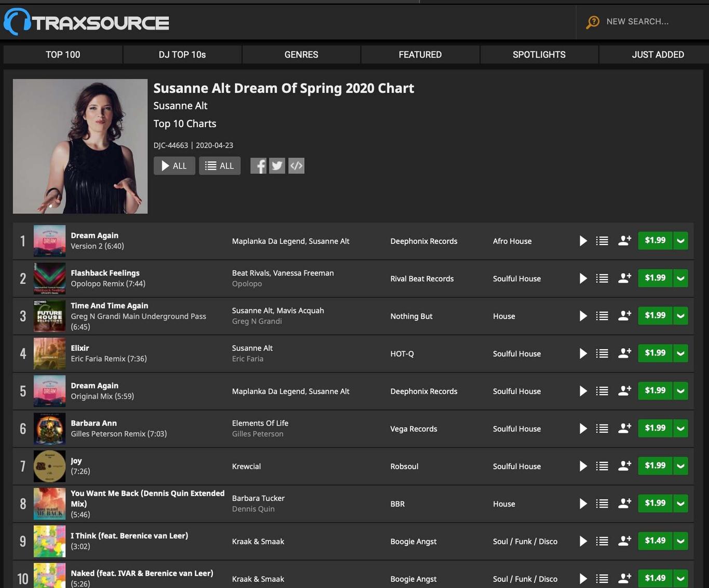Share the chart on Twitter
This screenshot has width=709, height=588.
pos(277,166)
